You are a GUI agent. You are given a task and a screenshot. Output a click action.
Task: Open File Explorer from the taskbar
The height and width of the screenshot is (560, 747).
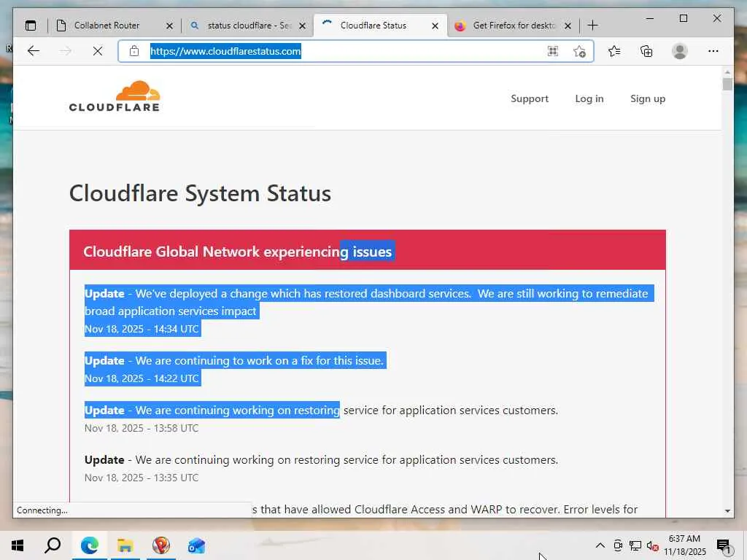125,545
